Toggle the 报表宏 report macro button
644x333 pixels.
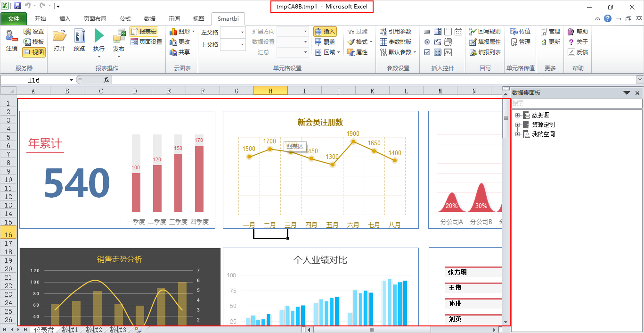[143, 31]
